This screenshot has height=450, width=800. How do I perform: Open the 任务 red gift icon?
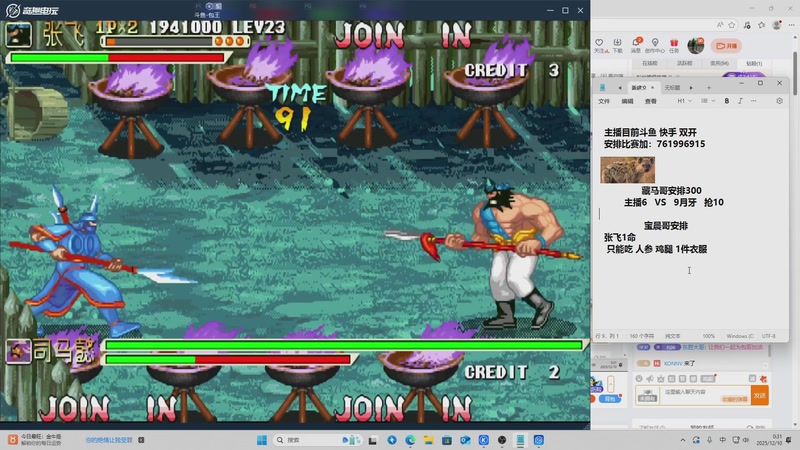[x=674, y=45]
